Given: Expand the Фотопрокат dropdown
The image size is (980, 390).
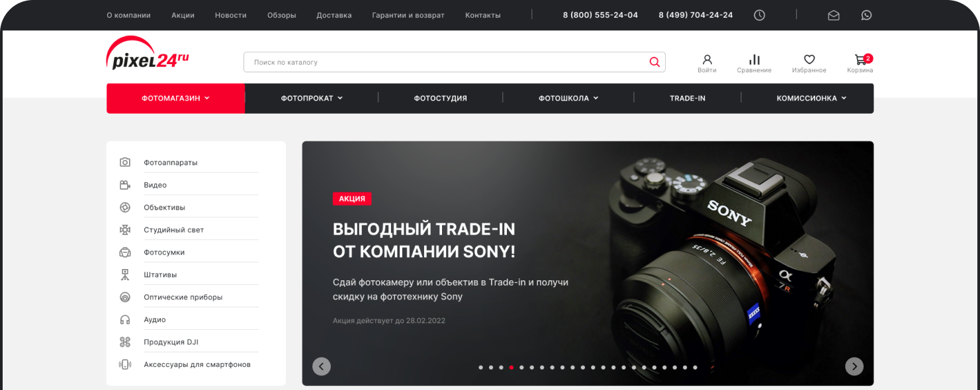Looking at the screenshot, I should [x=312, y=98].
